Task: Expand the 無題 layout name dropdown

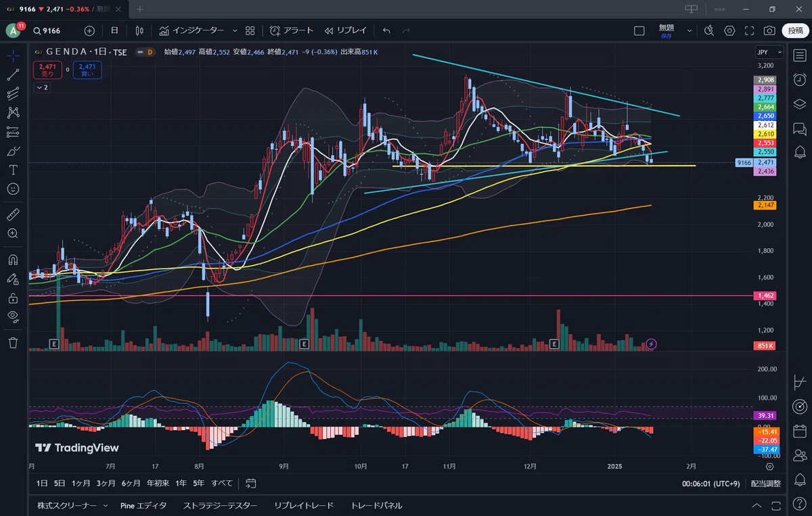Action: (690, 30)
